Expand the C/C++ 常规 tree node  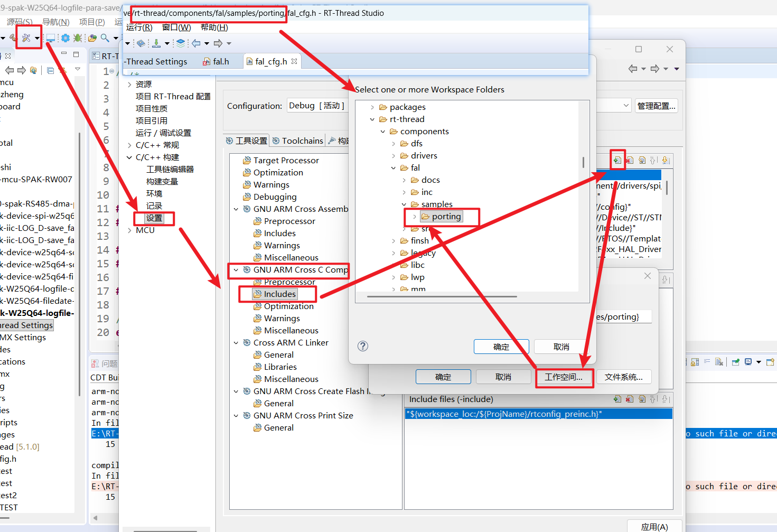pos(130,145)
